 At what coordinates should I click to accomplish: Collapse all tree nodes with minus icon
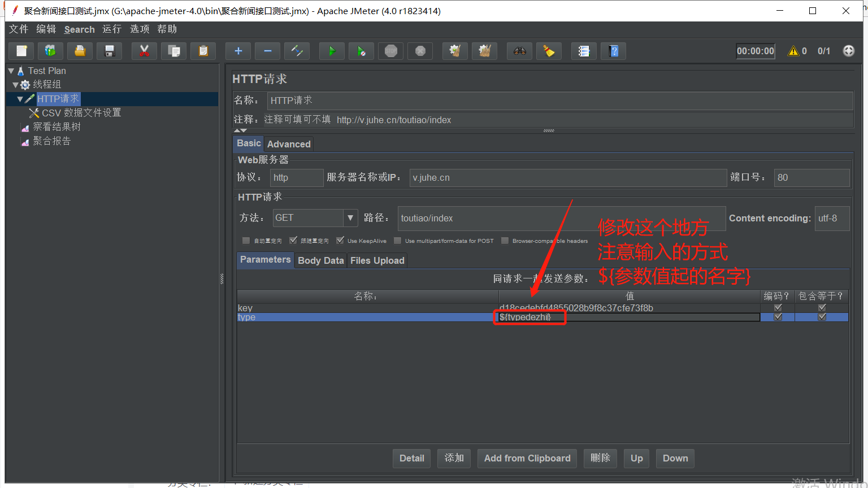coord(268,51)
